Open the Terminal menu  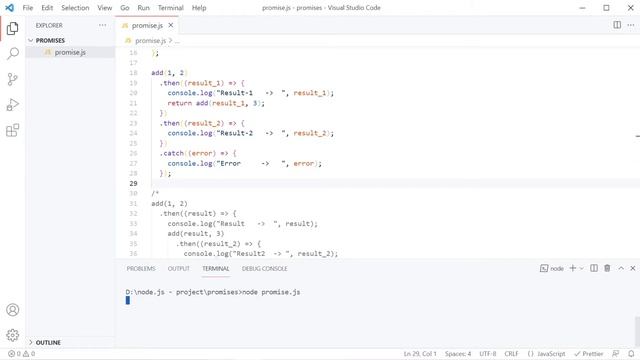click(x=171, y=8)
